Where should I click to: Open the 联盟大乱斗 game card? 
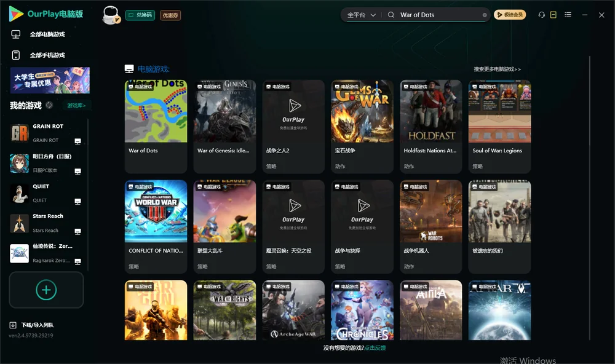(x=224, y=227)
